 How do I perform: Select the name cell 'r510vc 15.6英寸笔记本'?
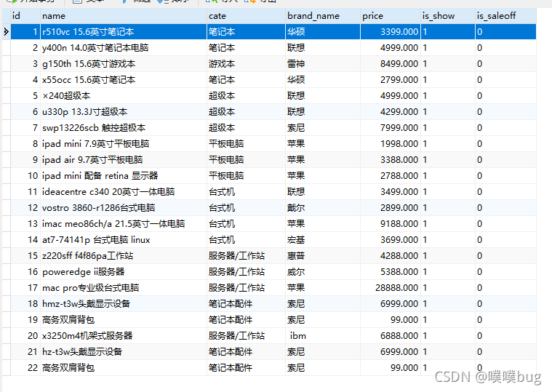[x=123, y=32]
